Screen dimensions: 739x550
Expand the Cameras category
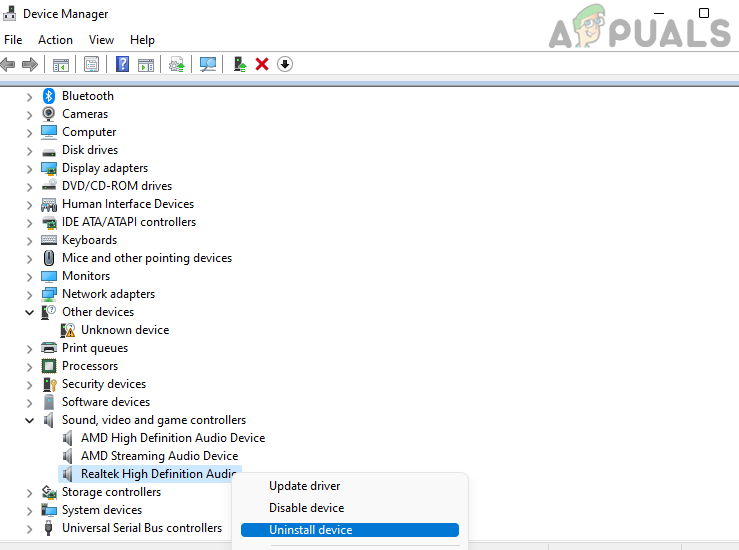click(30, 115)
